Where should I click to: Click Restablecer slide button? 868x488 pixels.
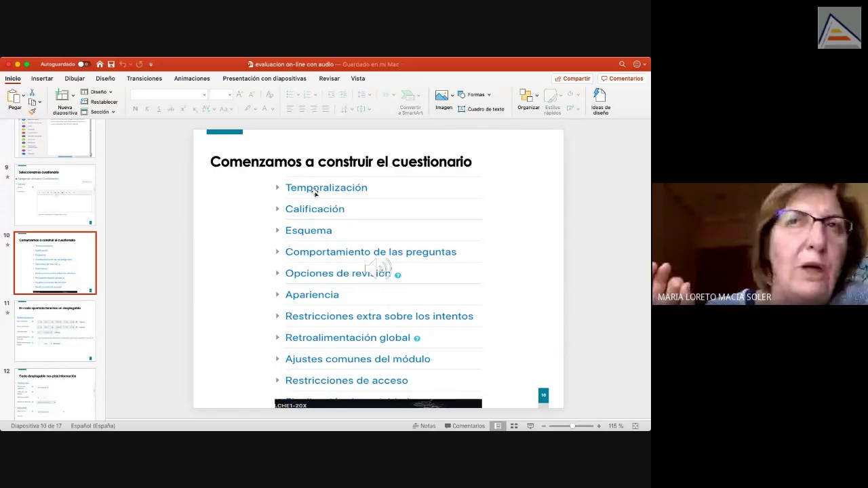click(x=99, y=102)
